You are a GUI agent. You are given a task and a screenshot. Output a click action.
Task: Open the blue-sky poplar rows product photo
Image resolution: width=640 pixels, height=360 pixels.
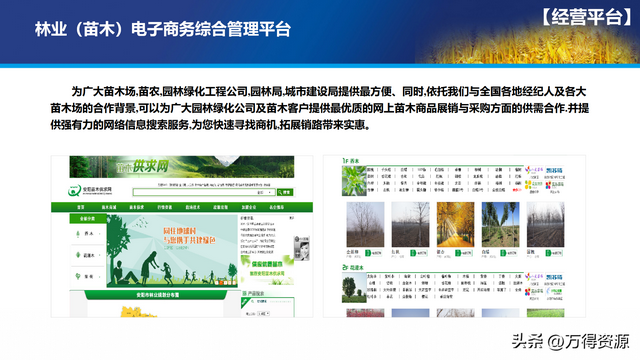pyautogui.click(x=500, y=224)
